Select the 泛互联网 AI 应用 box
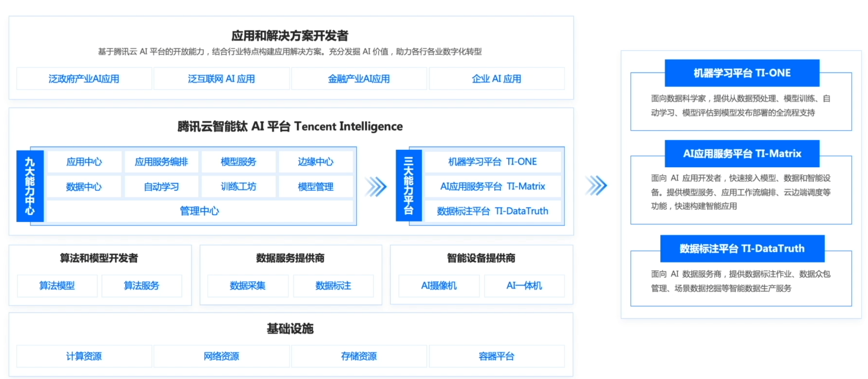868x379 pixels. (x=222, y=79)
